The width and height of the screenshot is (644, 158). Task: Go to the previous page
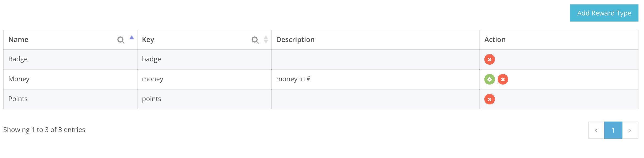coord(596,130)
